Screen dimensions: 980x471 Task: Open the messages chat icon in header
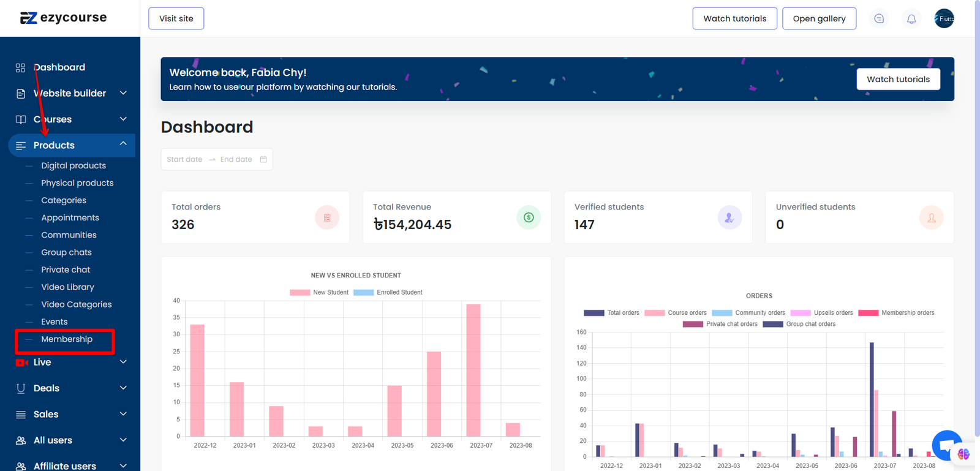(x=879, y=19)
